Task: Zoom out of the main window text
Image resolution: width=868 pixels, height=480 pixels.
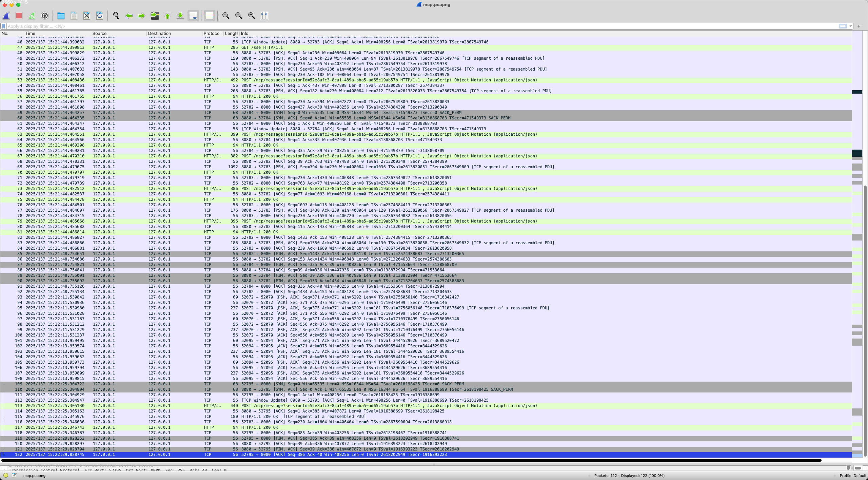Action: 239,16
